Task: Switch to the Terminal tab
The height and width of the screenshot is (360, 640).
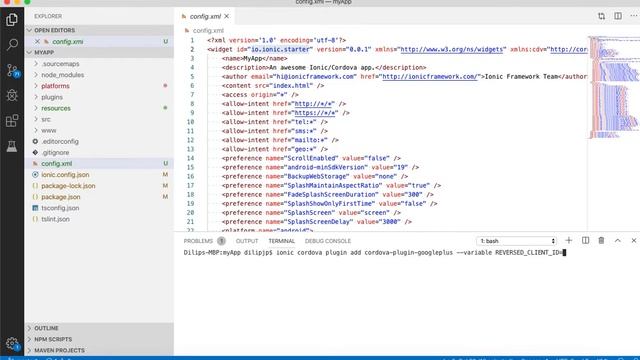Action: click(282, 241)
